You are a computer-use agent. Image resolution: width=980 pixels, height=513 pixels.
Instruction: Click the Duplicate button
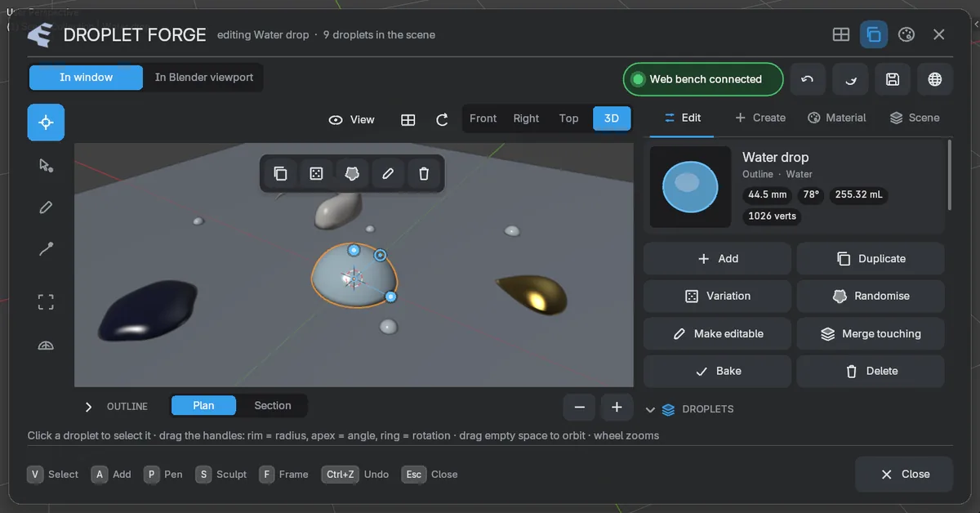[871, 258]
